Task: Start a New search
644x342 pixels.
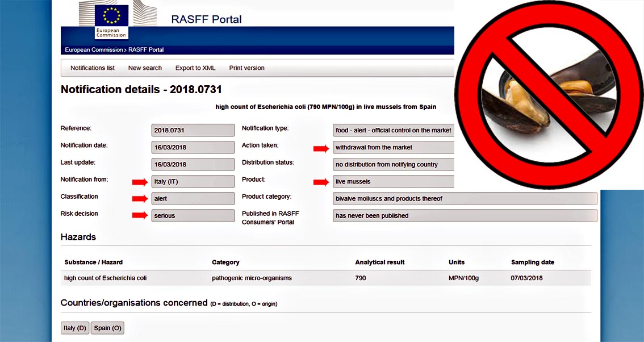Action: [145, 68]
